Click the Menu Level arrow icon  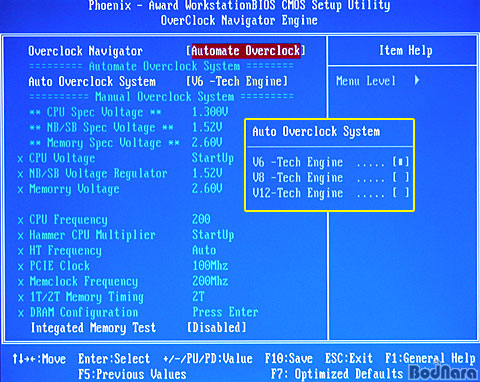(x=417, y=80)
